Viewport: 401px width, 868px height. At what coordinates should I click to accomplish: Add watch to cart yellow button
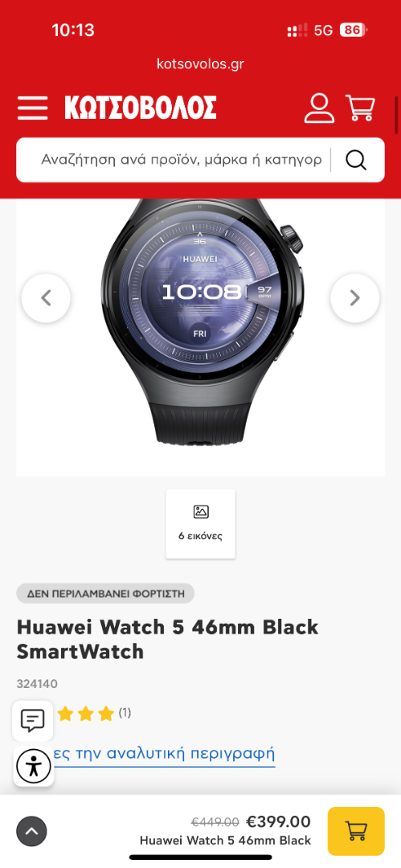(x=356, y=831)
